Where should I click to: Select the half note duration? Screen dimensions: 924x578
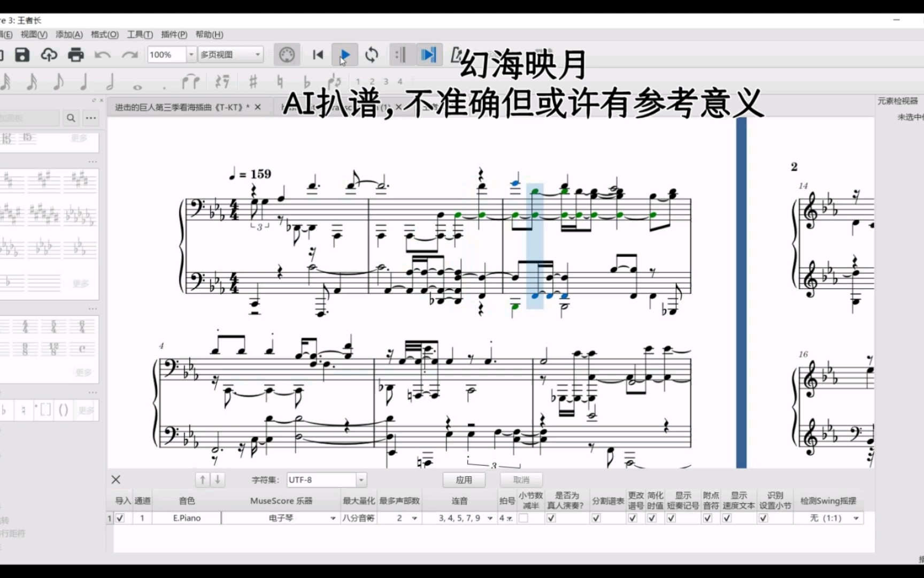110,82
